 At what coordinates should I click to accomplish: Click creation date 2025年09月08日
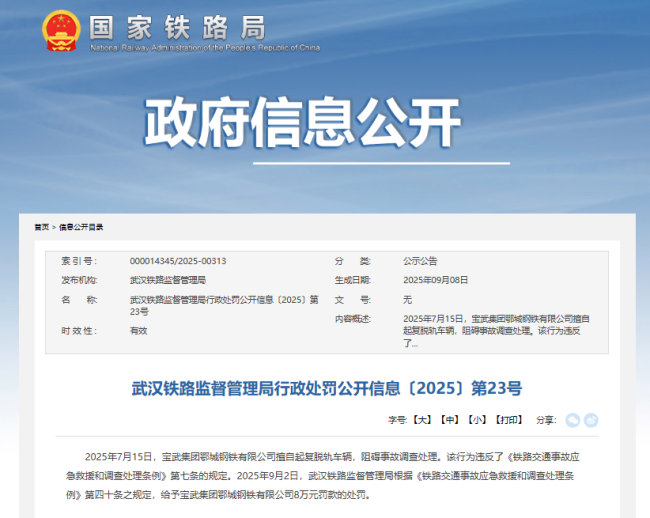coord(435,280)
